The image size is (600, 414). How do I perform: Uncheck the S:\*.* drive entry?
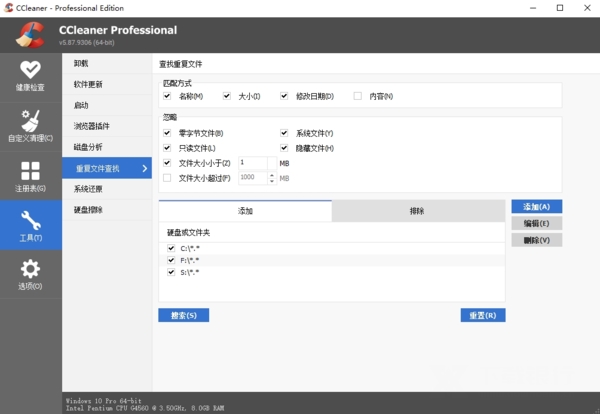point(171,272)
